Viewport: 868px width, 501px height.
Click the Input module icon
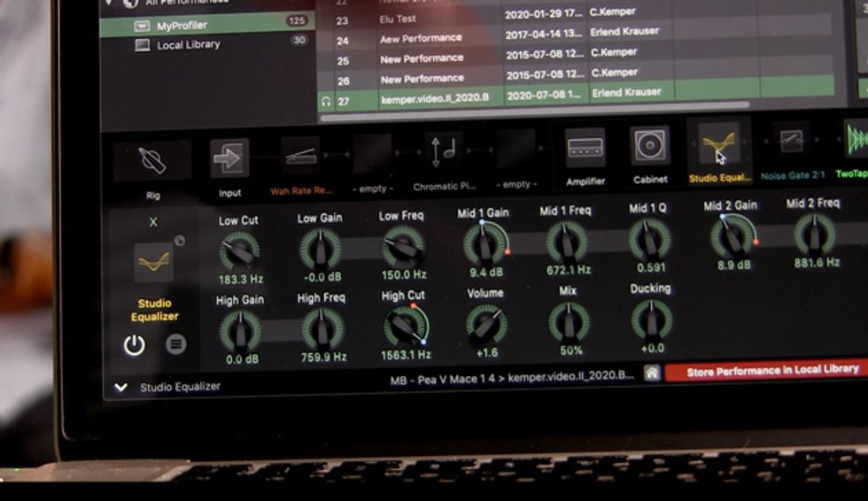tap(229, 158)
